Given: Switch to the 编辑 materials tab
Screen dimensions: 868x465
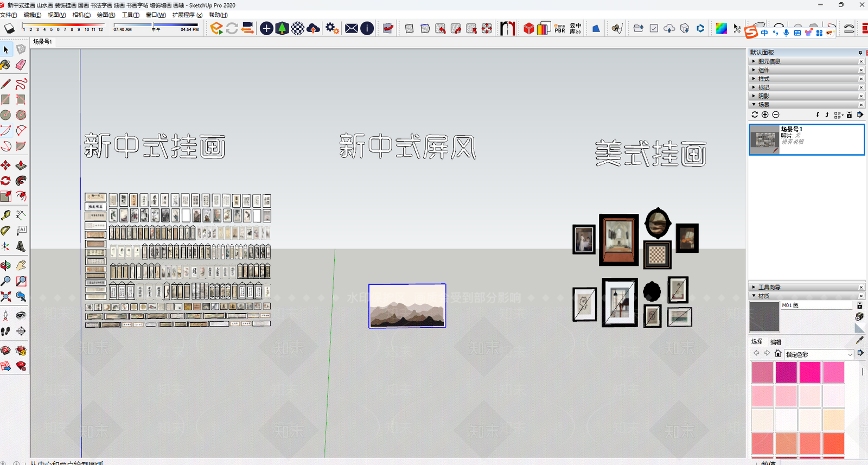Looking at the screenshot, I should pos(776,342).
